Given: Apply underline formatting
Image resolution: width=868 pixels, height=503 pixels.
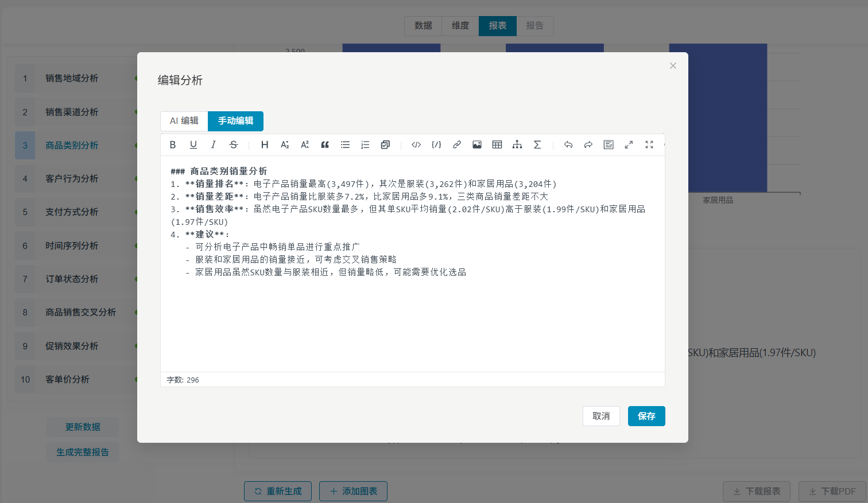Looking at the screenshot, I should (193, 145).
